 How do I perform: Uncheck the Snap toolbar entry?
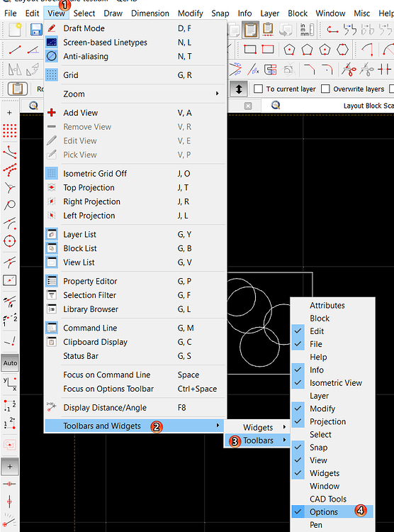click(332, 447)
